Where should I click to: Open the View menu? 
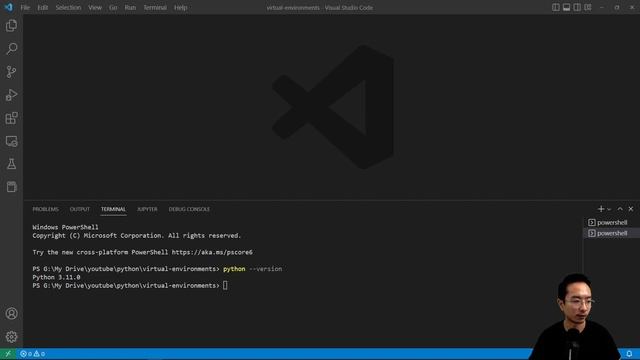click(x=95, y=7)
